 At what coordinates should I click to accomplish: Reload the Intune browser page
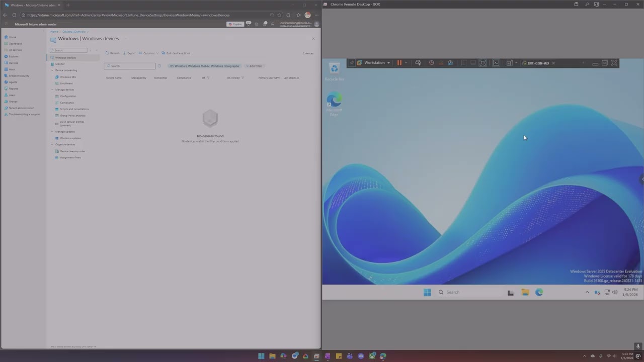(14, 15)
